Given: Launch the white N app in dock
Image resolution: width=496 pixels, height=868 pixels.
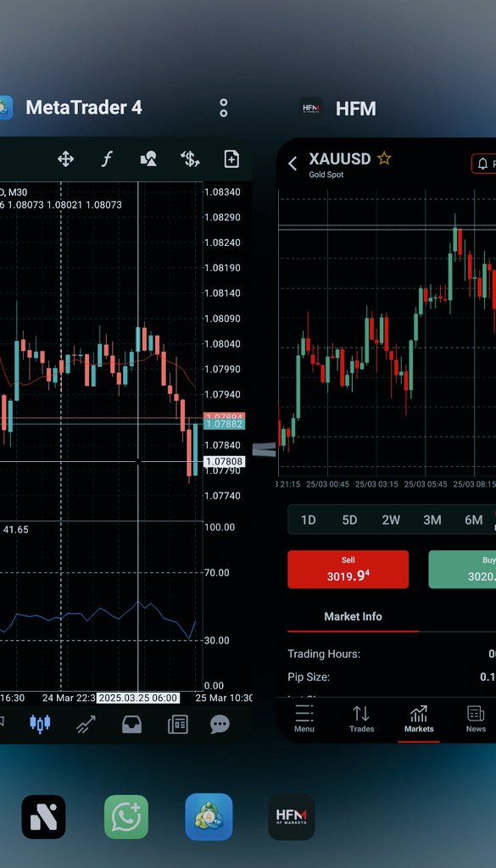Looking at the screenshot, I should (x=43, y=816).
